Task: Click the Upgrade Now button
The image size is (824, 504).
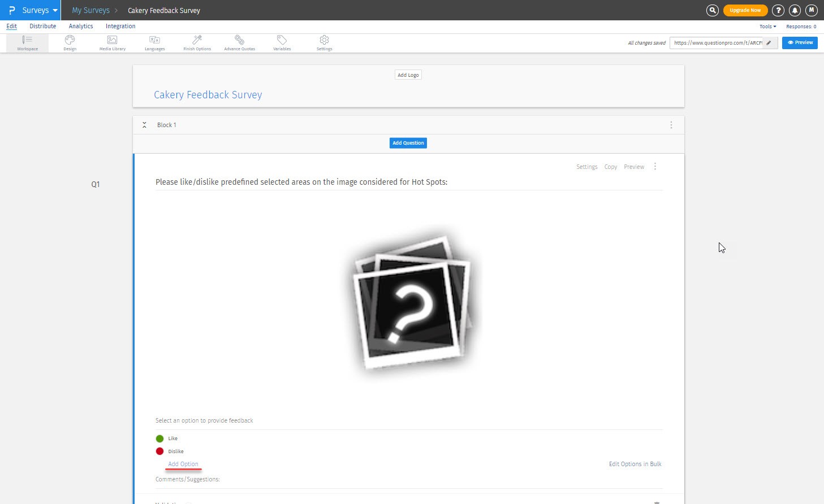Action: [x=745, y=10]
